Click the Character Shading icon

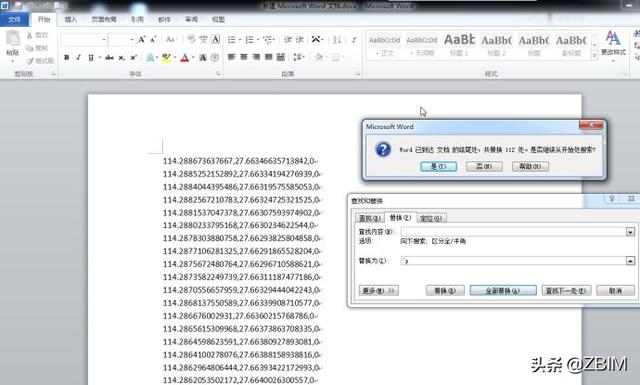point(202,58)
